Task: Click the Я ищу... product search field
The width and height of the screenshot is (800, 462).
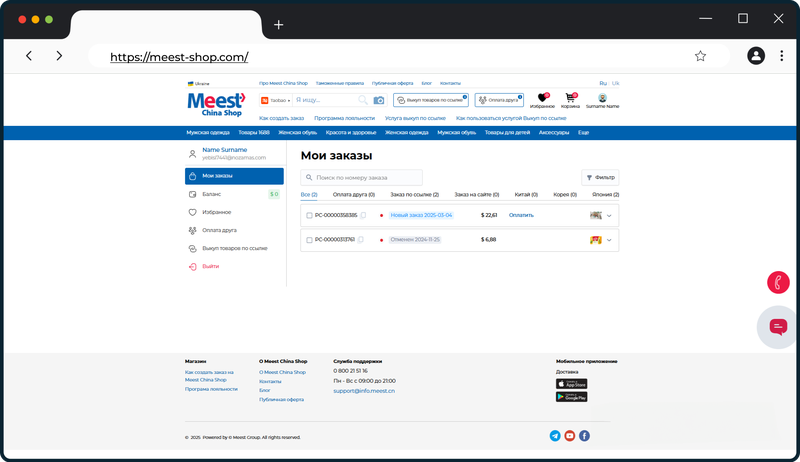Action: point(326,100)
